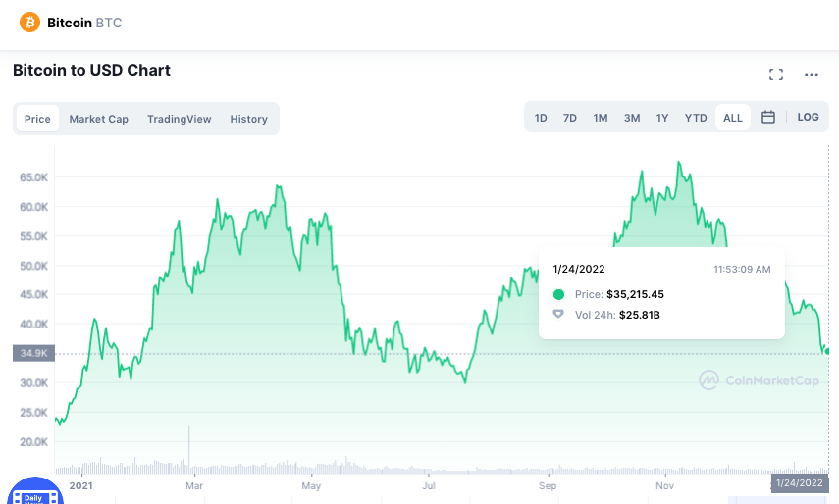Switch to the History tab
This screenshot has height=504, width=839.
click(249, 119)
